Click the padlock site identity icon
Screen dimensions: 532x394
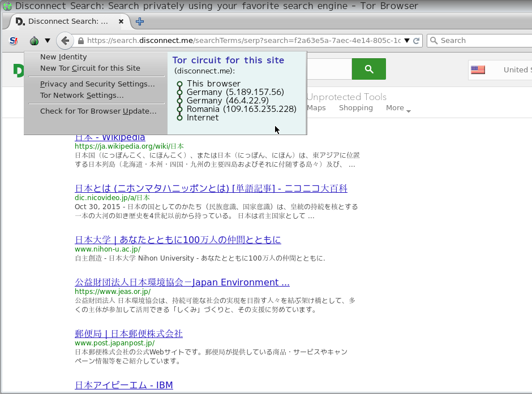(81, 41)
